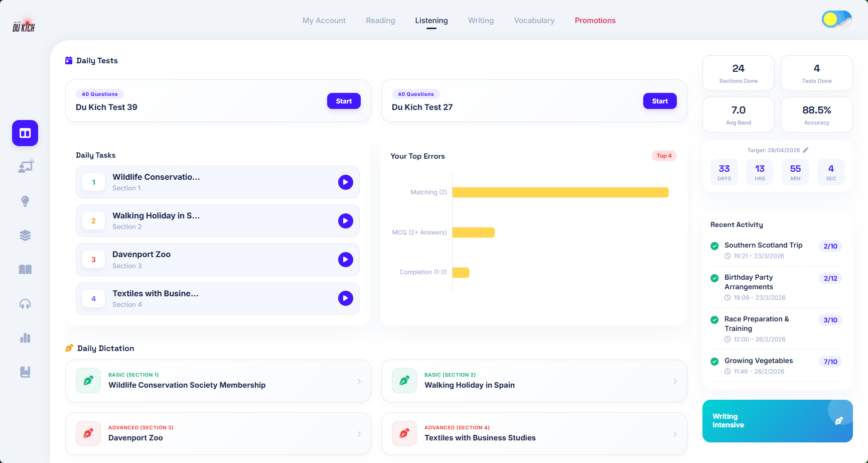868x463 pixels.
Task: Click the bookmark journal icon in sidebar
Action: point(25,372)
